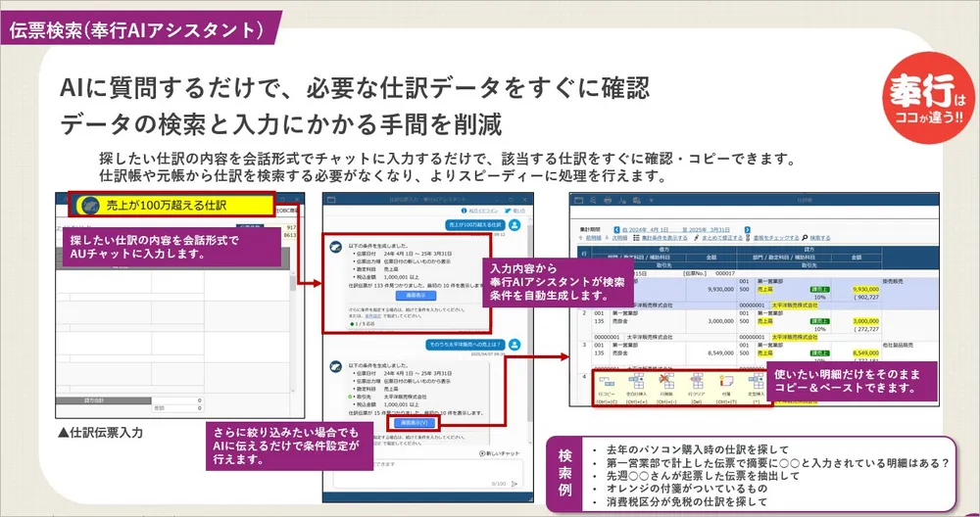Click the 1 / 5 応答 indicator in the chat
This screenshot has width=980, height=517.
tap(364, 324)
